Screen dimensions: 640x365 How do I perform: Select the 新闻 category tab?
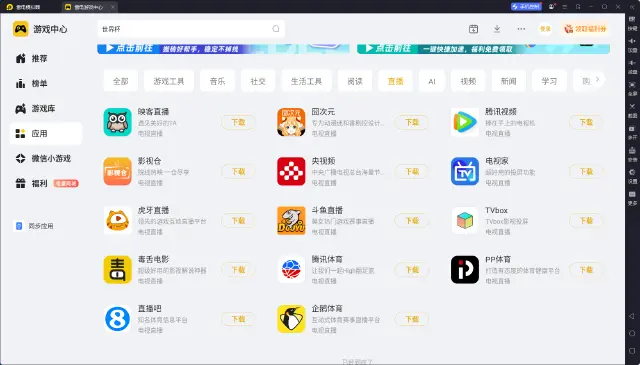(x=509, y=81)
